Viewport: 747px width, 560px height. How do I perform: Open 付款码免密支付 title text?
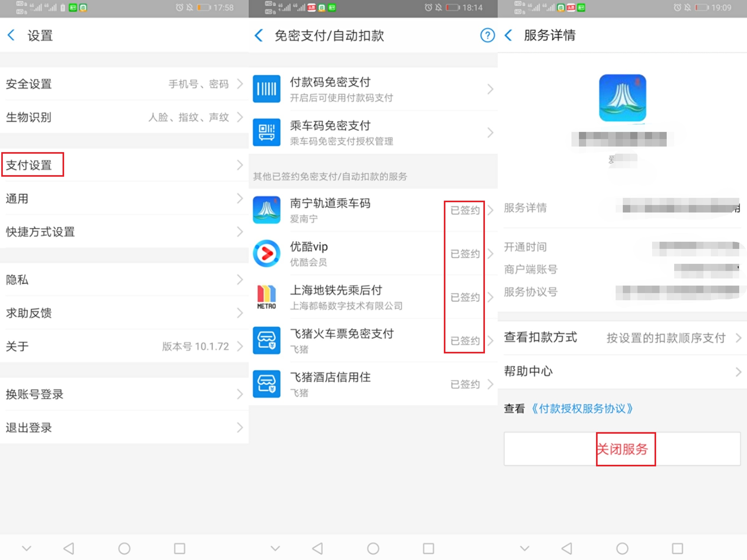point(330,82)
